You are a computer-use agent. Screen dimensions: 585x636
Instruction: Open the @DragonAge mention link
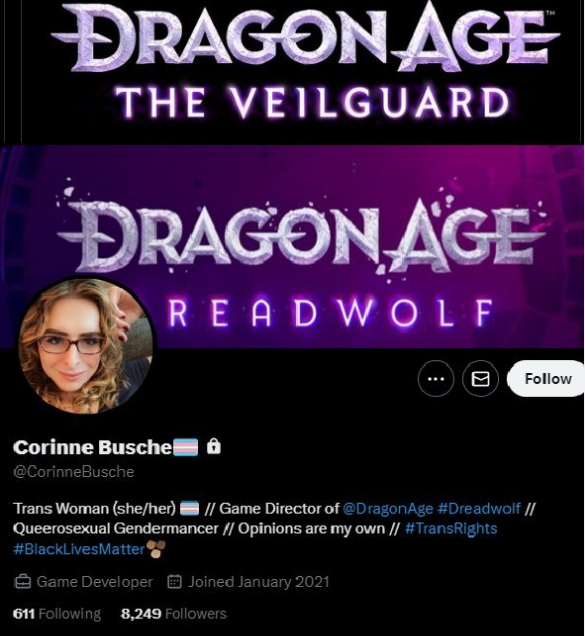[388, 508]
